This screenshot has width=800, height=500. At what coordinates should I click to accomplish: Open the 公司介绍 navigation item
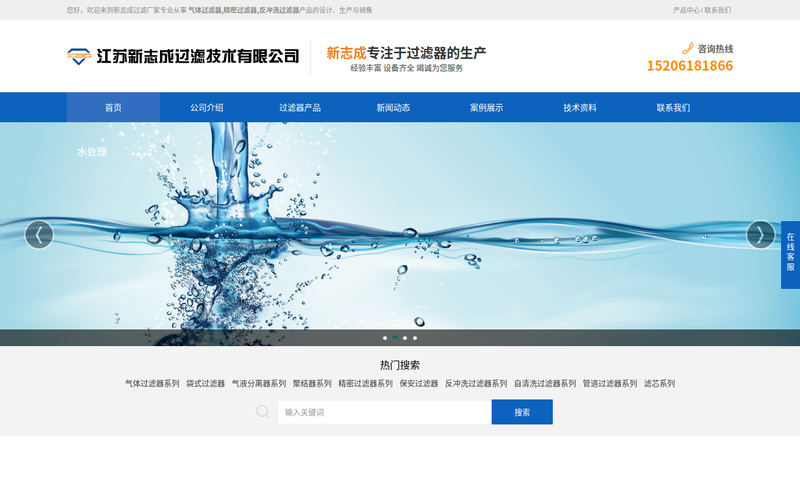tap(207, 108)
